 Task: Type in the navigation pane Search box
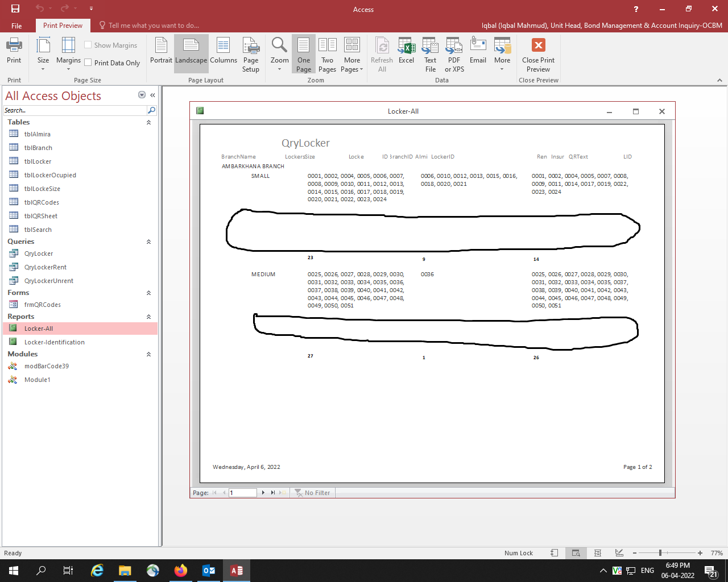[74, 110]
